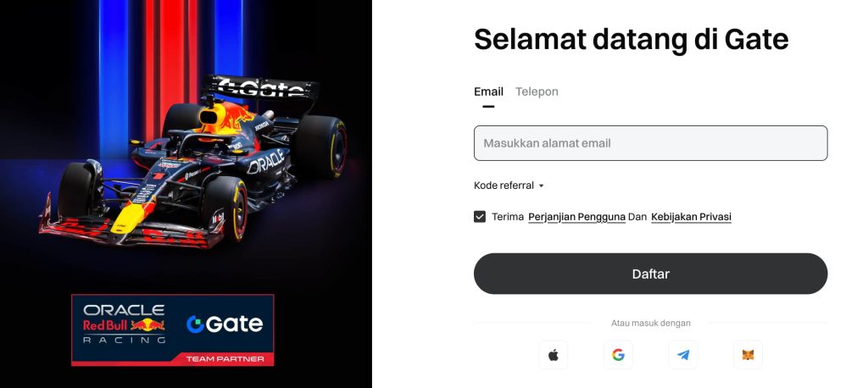Click the Oracle Red Bull Racing logo
Viewport: 868px width, 388px height.
pyautogui.click(x=124, y=324)
